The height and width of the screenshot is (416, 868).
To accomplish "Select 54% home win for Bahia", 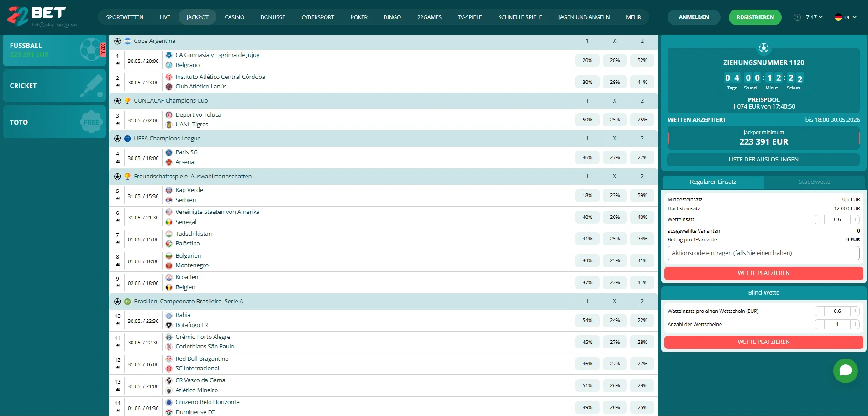I will (587, 320).
